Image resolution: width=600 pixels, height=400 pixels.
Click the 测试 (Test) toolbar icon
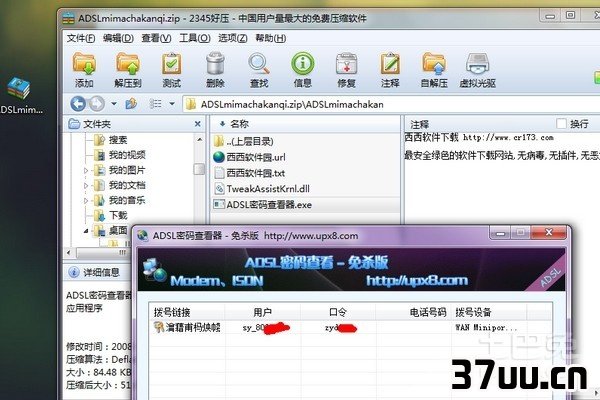coord(171,70)
